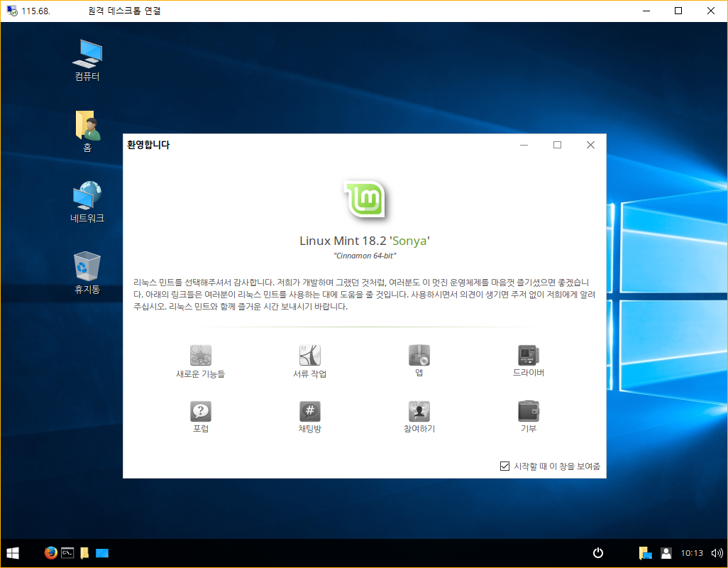Maximize the remote desktop connection window
This screenshot has height=568, width=728.
pyautogui.click(x=678, y=11)
